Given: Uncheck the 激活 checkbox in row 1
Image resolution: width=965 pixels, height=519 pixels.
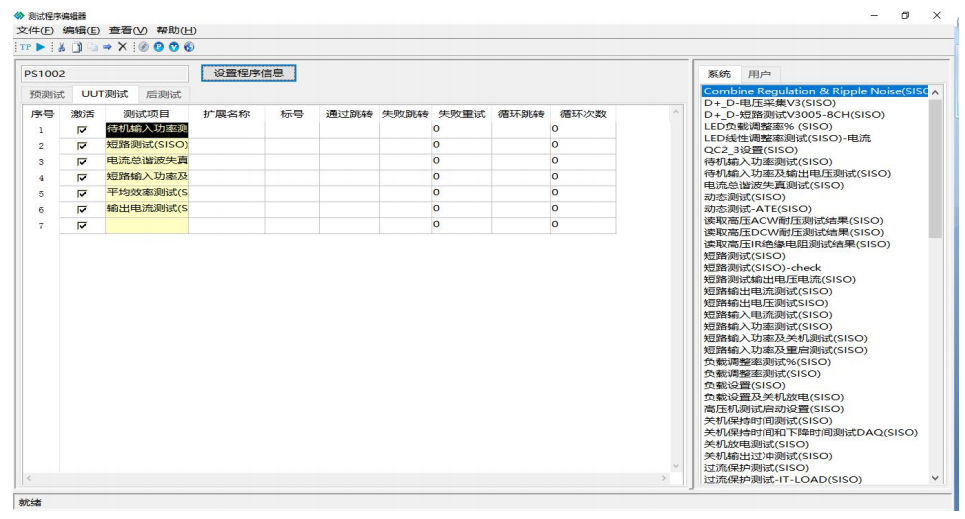Looking at the screenshot, I should [82, 130].
